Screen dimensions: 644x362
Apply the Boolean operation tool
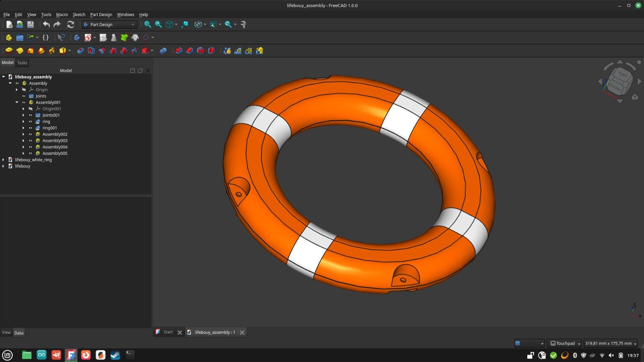[163, 51]
